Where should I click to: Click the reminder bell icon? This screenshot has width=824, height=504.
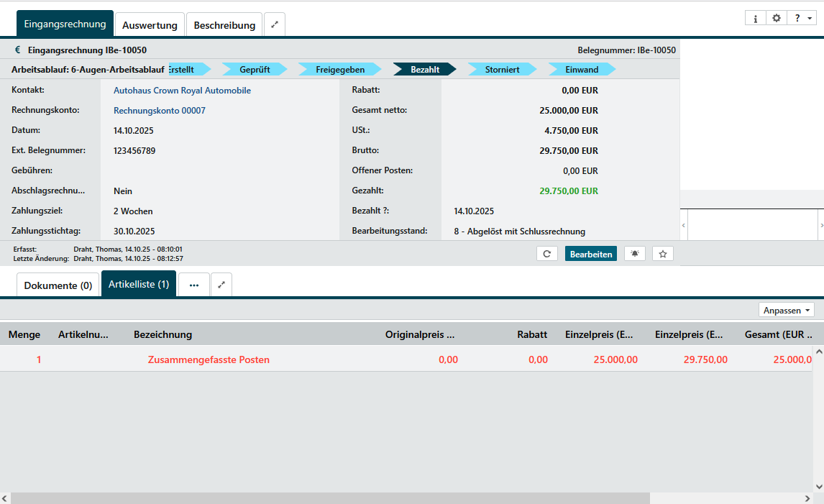[635, 254]
